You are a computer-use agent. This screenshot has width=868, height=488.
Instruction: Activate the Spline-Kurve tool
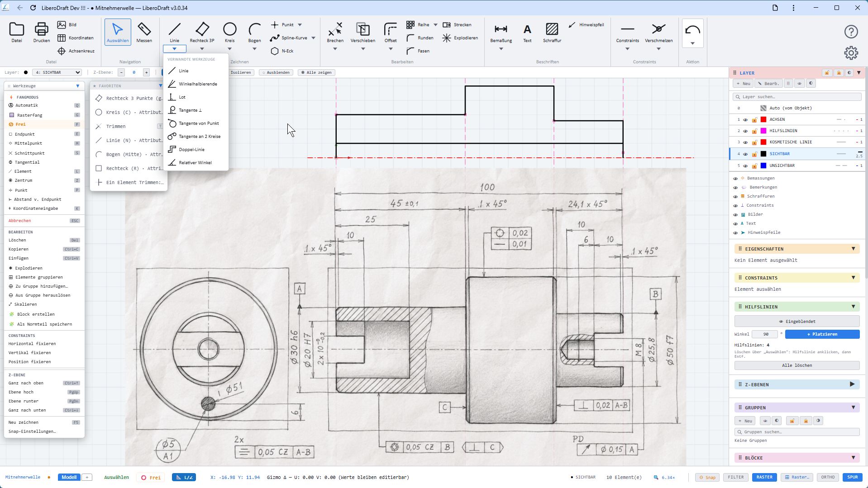pos(289,38)
